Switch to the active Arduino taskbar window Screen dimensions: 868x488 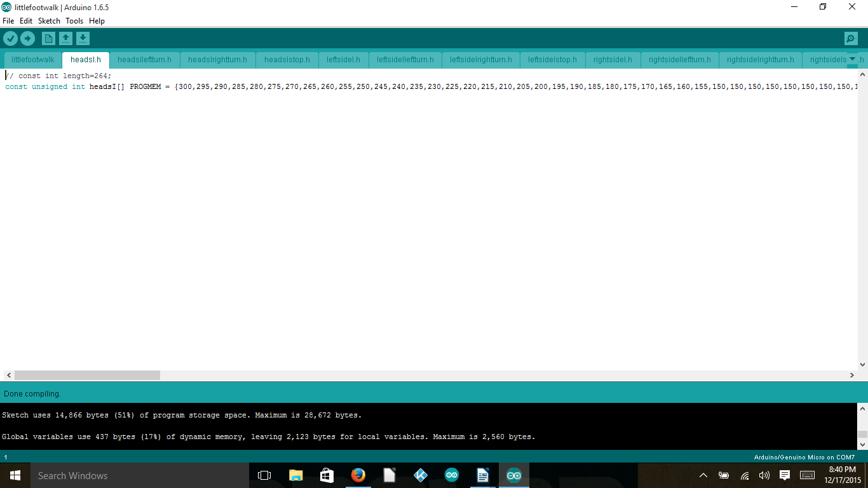(514, 475)
